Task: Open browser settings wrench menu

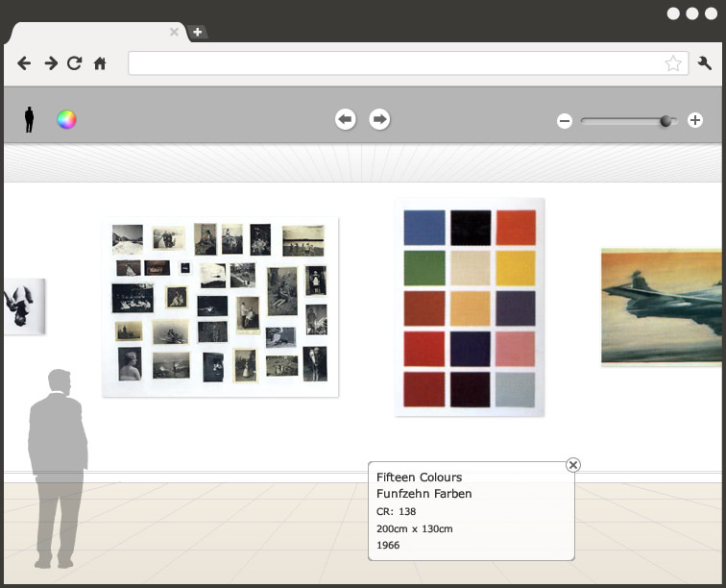Action: (x=705, y=63)
